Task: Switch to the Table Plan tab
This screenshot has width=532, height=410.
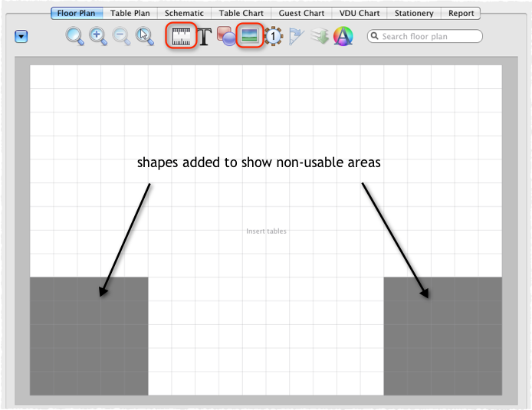Action: tap(131, 13)
